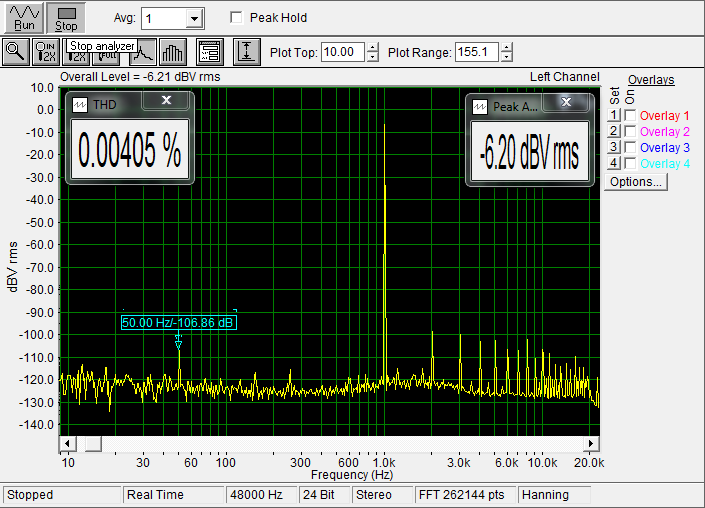Open the Avg count dropdown
Viewport: 705px width, 508px height.
coord(194,19)
